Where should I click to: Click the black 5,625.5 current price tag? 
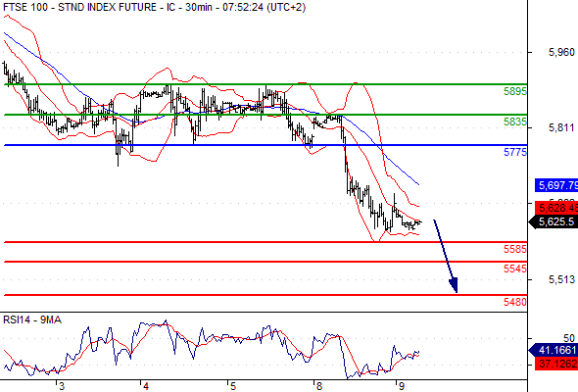(554, 222)
